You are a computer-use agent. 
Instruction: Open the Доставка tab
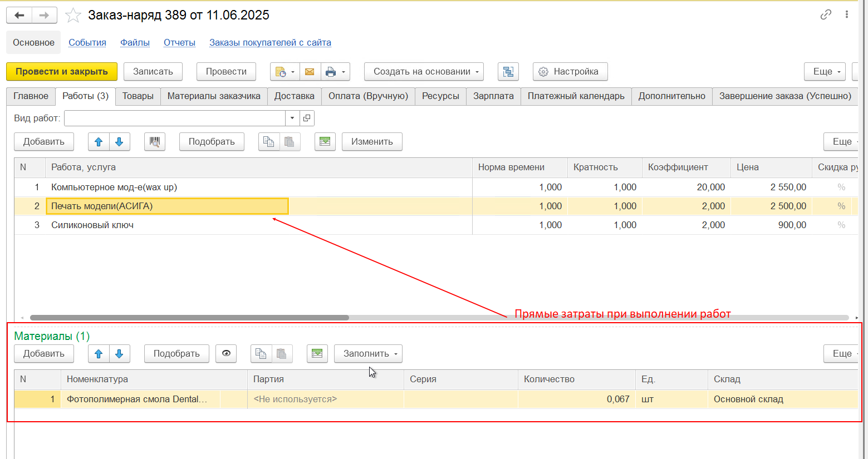click(x=295, y=96)
